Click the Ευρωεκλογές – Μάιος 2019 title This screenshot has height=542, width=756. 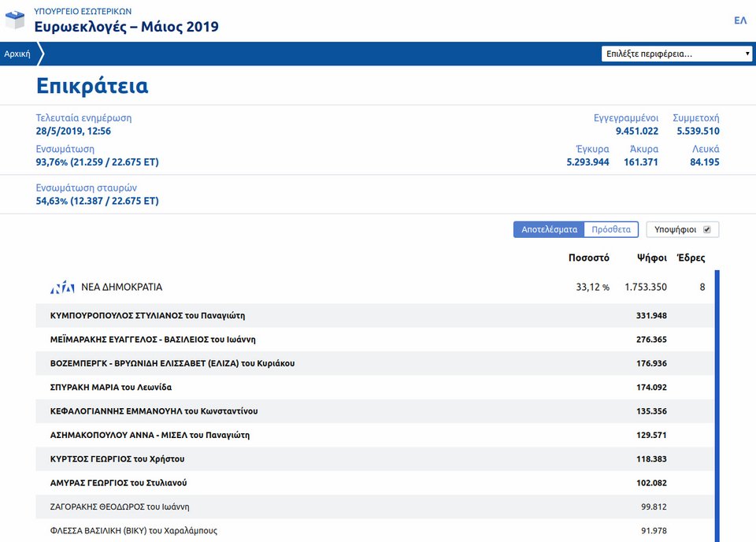coord(126,27)
